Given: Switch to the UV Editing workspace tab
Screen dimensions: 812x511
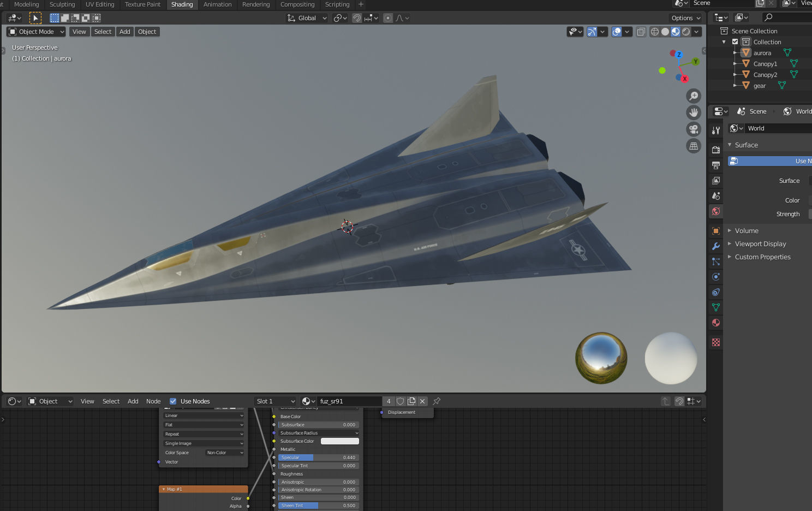Looking at the screenshot, I should tap(100, 4).
